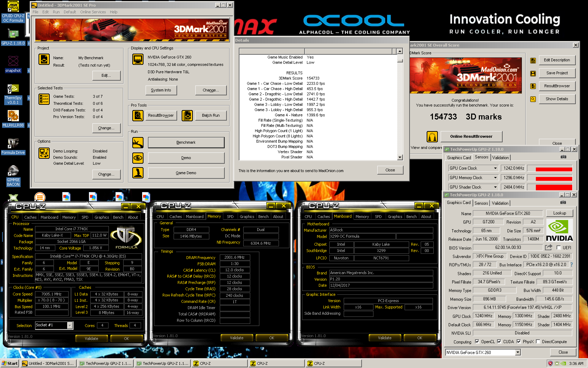
Task: Open the CPU-Z Socket #1 selection dropdown
Action: (x=70, y=326)
